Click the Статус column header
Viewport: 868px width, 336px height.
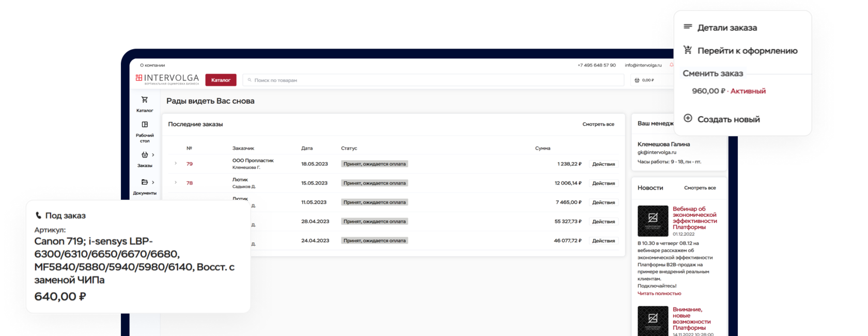(x=349, y=148)
